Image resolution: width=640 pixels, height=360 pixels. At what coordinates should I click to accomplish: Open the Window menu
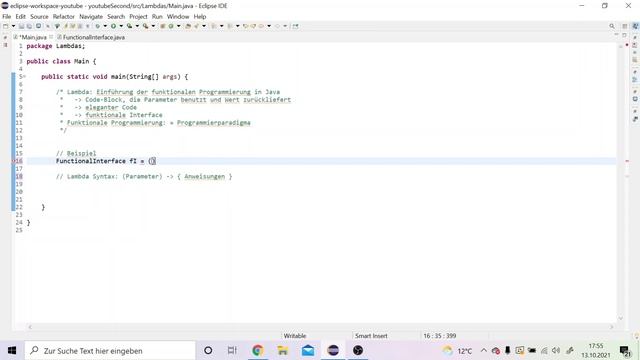pos(178,17)
